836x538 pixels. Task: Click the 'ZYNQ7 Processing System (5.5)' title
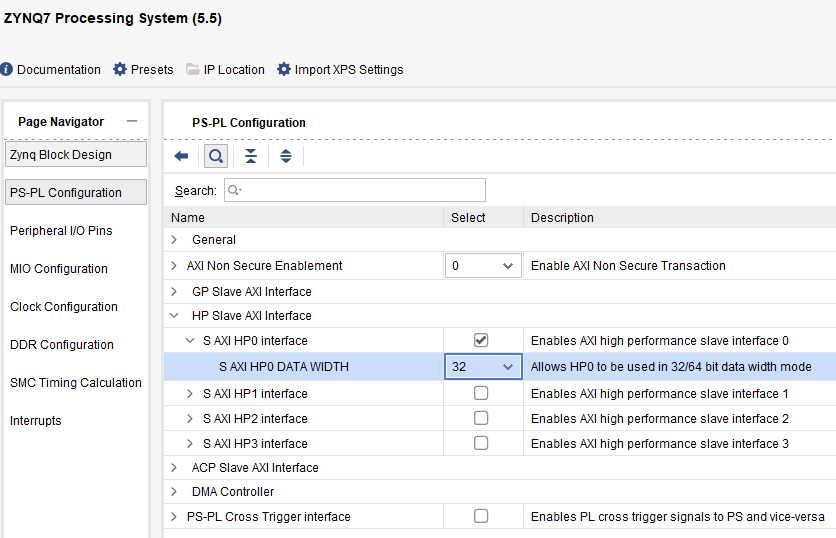[112, 18]
